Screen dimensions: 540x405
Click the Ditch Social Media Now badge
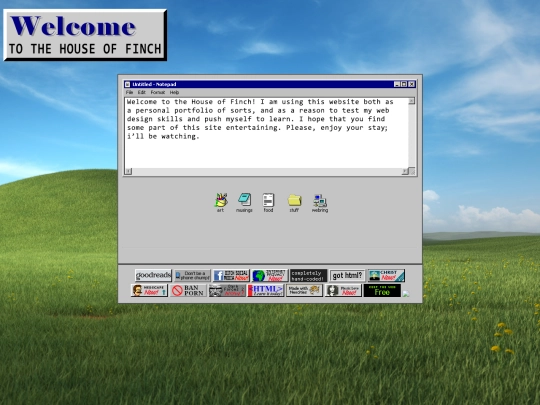click(x=231, y=276)
